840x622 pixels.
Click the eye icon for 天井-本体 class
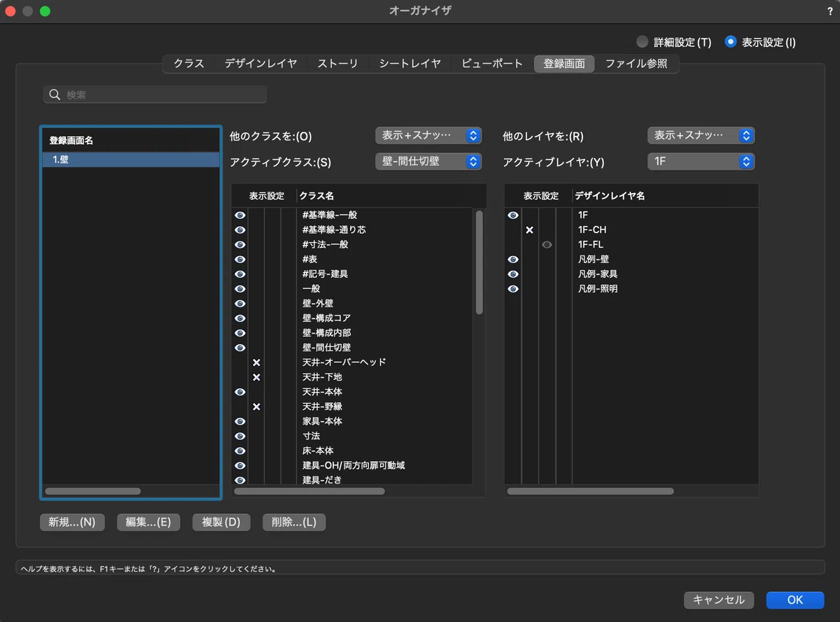[x=240, y=391]
